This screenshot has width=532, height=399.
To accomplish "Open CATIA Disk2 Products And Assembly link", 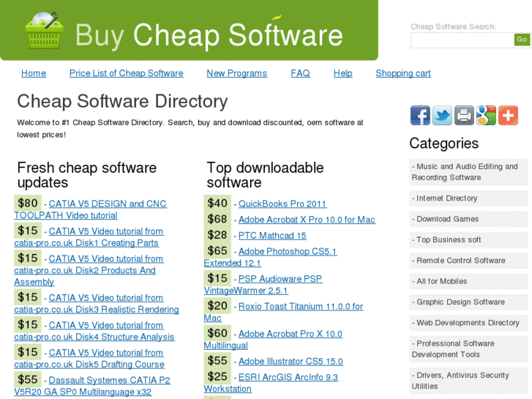I will pyautogui.click(x=89, y=270).
